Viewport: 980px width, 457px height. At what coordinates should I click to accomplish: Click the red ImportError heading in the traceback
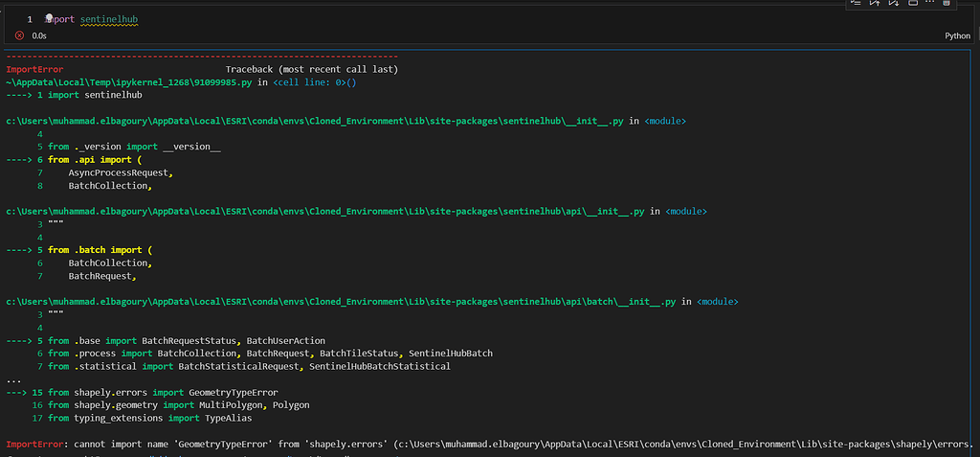[x=35, y=70]
